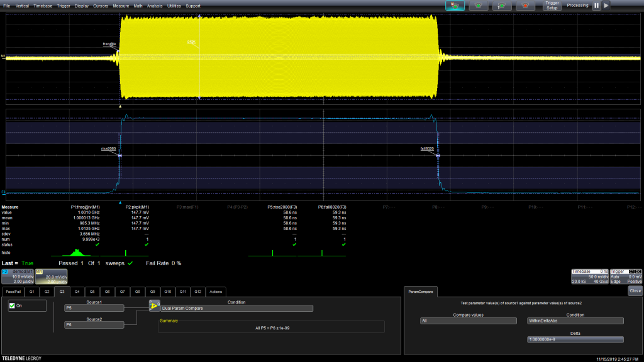The width and height of the screenshot is (644, 362).
Task: Click the empty P3:max(F1) measurement slot
Action: [x=187, y=207]
